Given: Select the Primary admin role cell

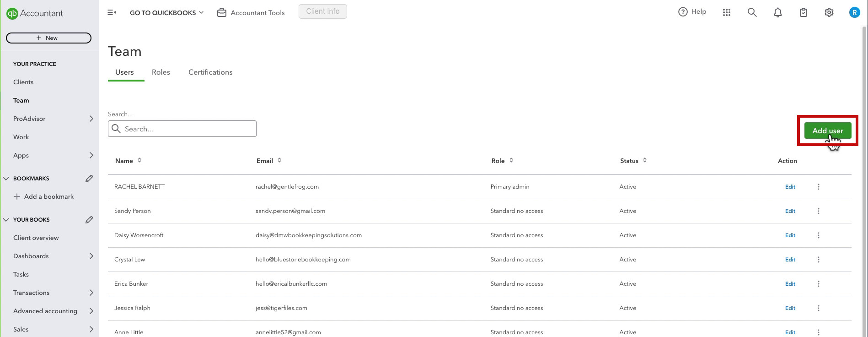Looking at the screenshot, I should (510, 187).
